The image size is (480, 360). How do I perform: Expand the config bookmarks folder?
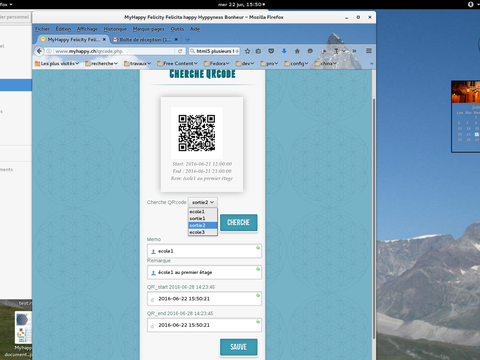pyautogui.click(x=296, y=63)
